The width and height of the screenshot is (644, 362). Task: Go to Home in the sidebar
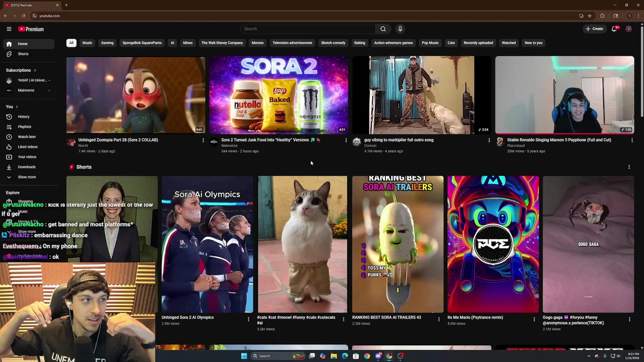pos(28,44)
